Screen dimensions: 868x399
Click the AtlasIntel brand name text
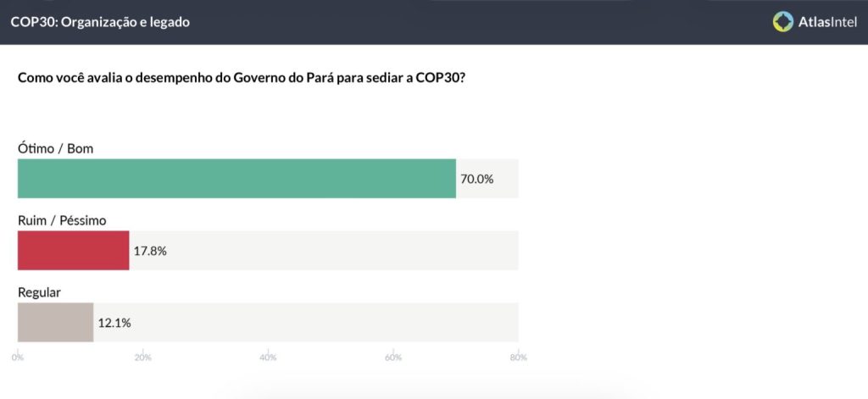pyautogui.click(x=826, y=22)
